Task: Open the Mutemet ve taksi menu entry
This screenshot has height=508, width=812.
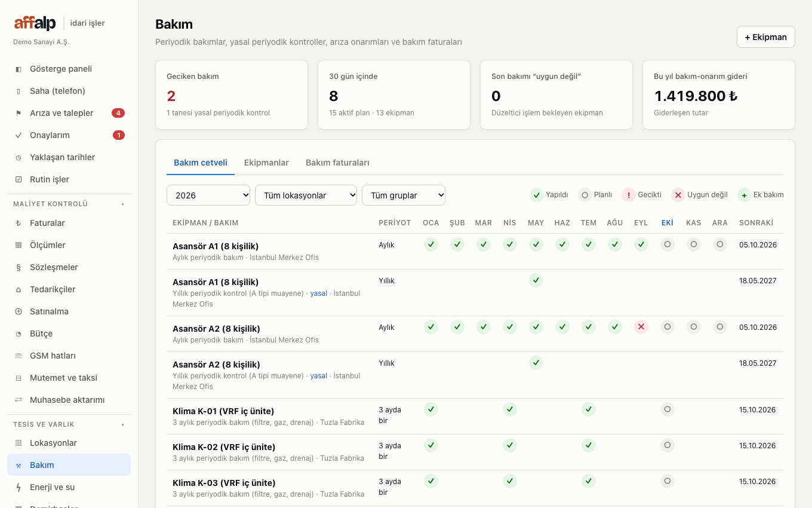Action: 69,378
